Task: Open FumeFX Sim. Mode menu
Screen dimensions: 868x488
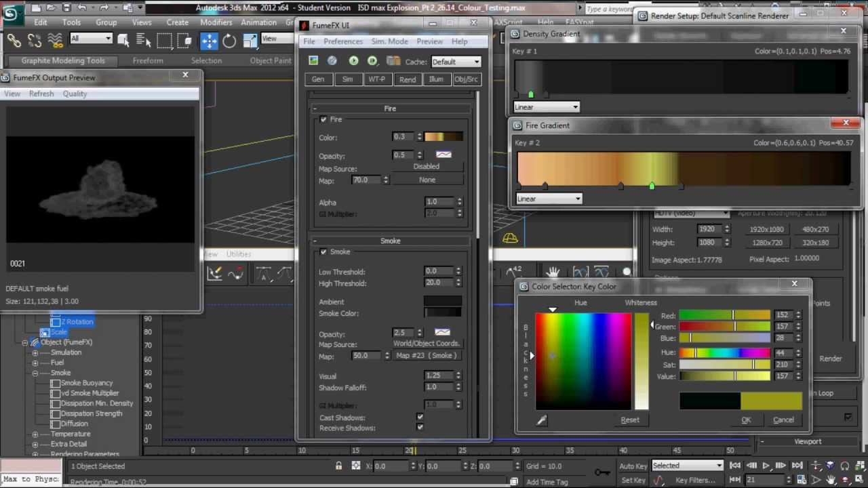Action: coord(389,41)
